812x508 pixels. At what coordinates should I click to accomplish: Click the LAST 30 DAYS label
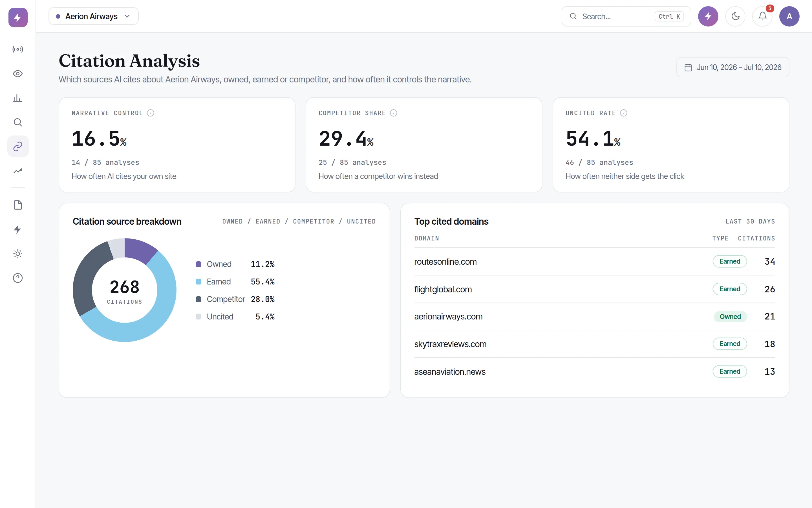750,222
